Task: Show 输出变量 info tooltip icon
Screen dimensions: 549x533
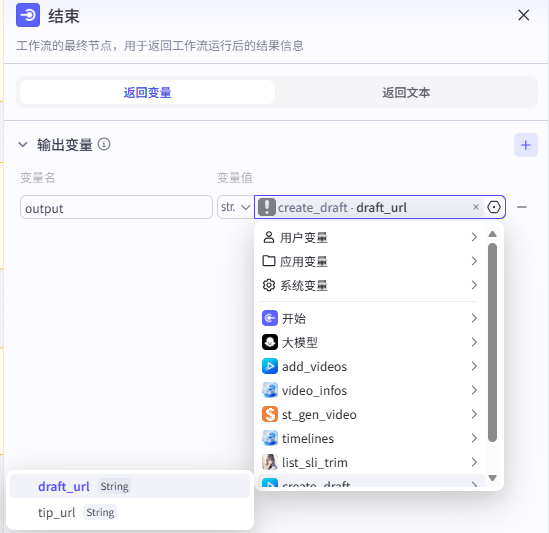Action: click(104, 144)
